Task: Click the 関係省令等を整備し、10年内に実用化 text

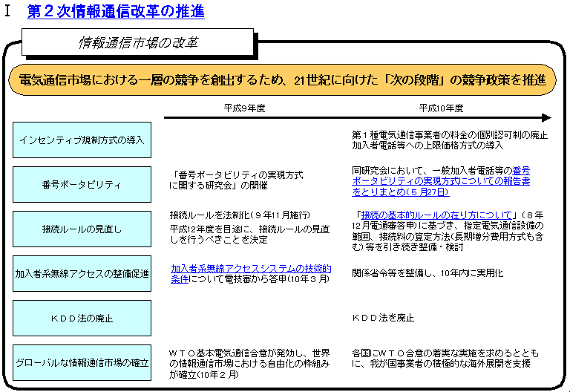Action: [427, 273]
